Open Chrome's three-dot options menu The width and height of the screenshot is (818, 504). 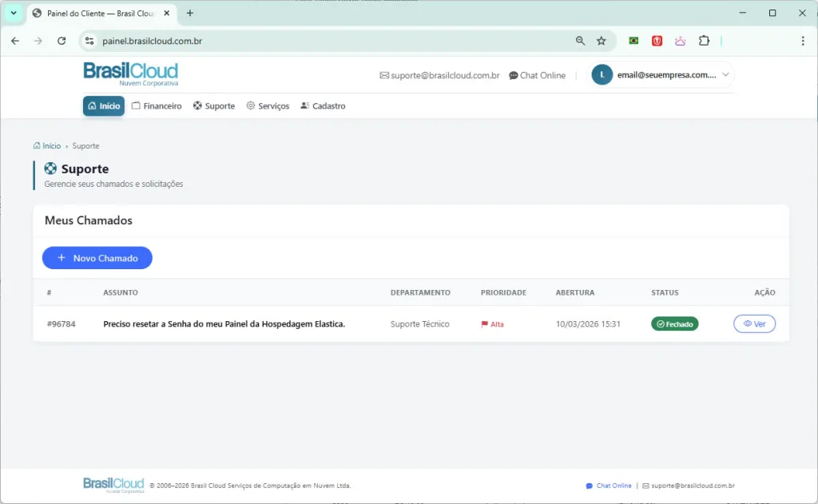802,40
